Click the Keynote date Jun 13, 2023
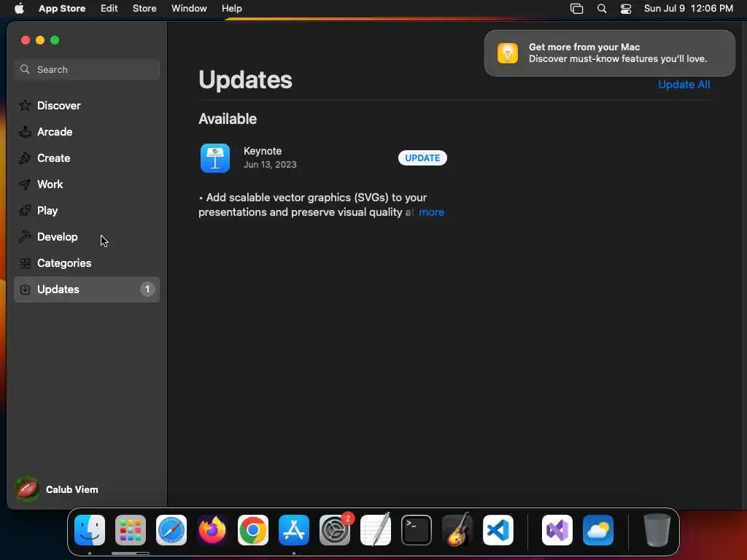This screenshot has height=560, width=747. pos(270,165)
